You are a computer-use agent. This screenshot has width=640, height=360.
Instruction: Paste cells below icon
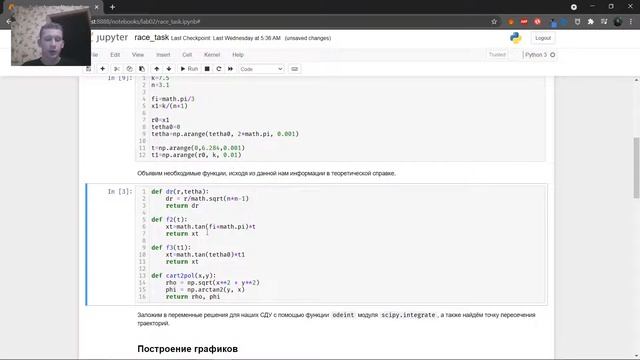[x=142, y=69]
